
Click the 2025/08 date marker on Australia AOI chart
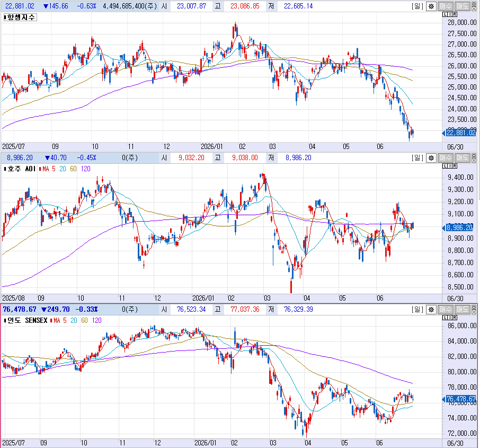coord(13,298)
